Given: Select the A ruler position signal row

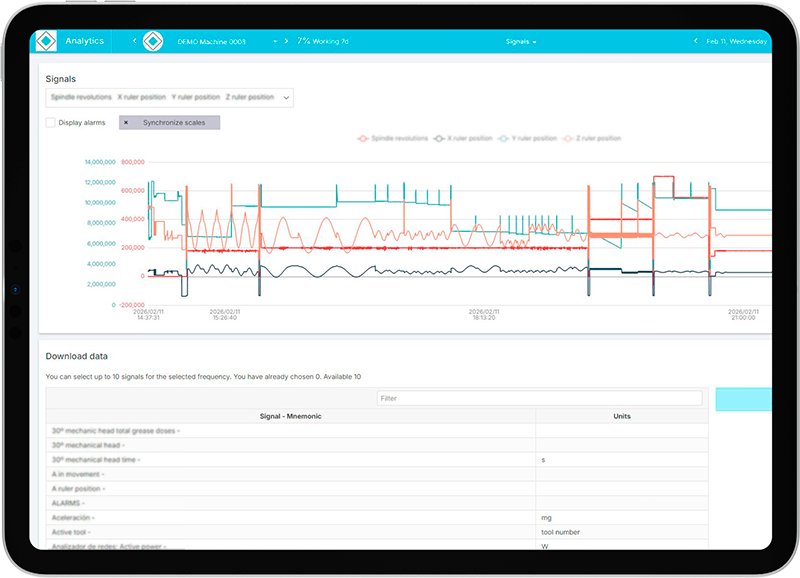Looking at the screenshot, I should (377, 489).
